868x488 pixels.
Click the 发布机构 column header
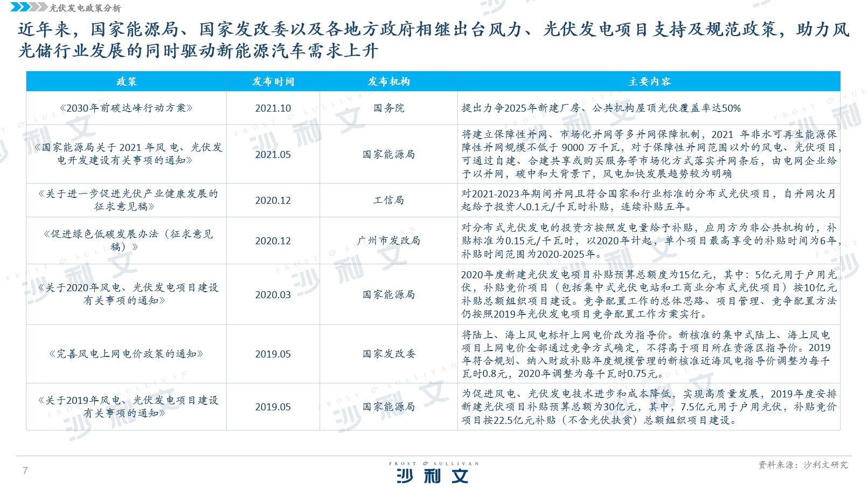(389, 81)
